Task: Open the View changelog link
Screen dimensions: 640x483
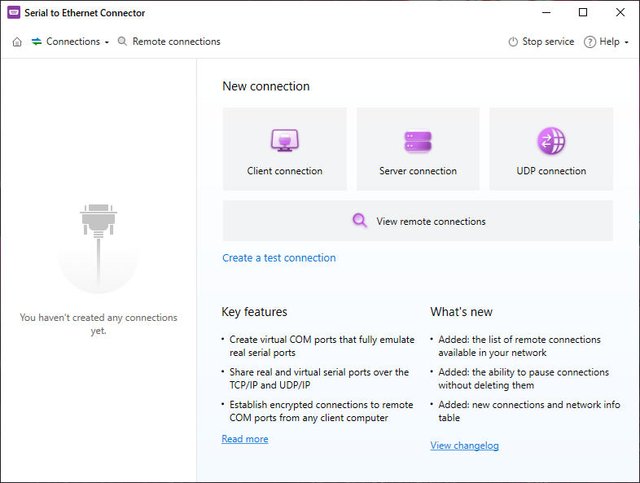Action: point(464,445)
